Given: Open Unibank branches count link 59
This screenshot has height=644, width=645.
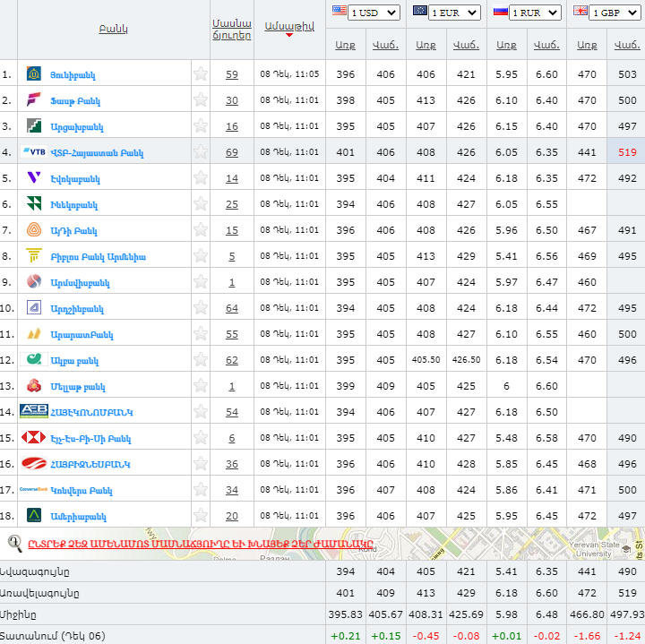Looking at the screenshot, I should [x=232, y=74].
